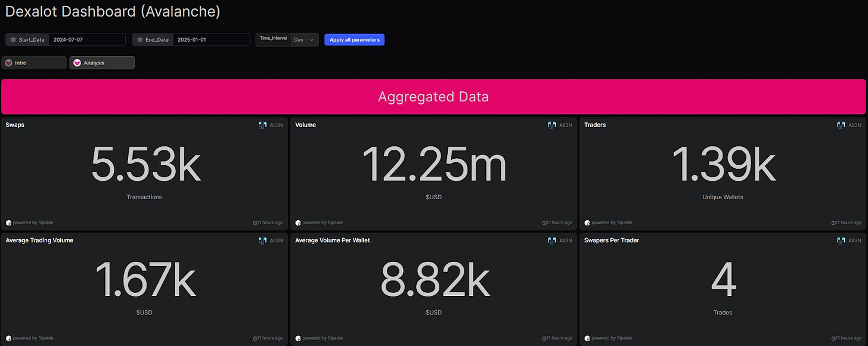Edit the Start_Date field 2024-07-07
Image resolution: width=868 pixels, height=346 pixels.
click(87, 40)
